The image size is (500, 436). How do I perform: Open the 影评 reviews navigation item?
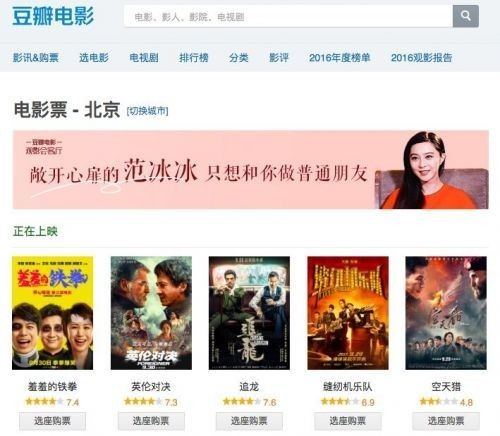[279, 58]
